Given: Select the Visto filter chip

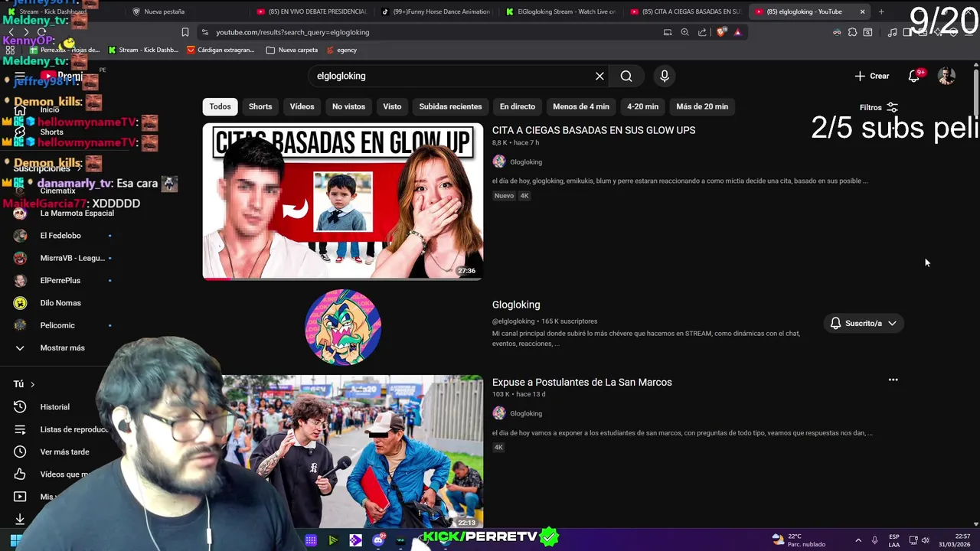Looking at the screenshot, I should coord(392,106).
